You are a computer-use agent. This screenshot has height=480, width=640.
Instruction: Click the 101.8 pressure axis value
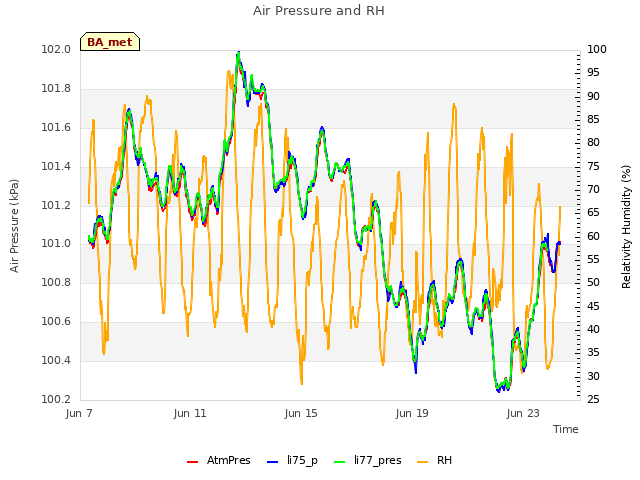point(56,88)
